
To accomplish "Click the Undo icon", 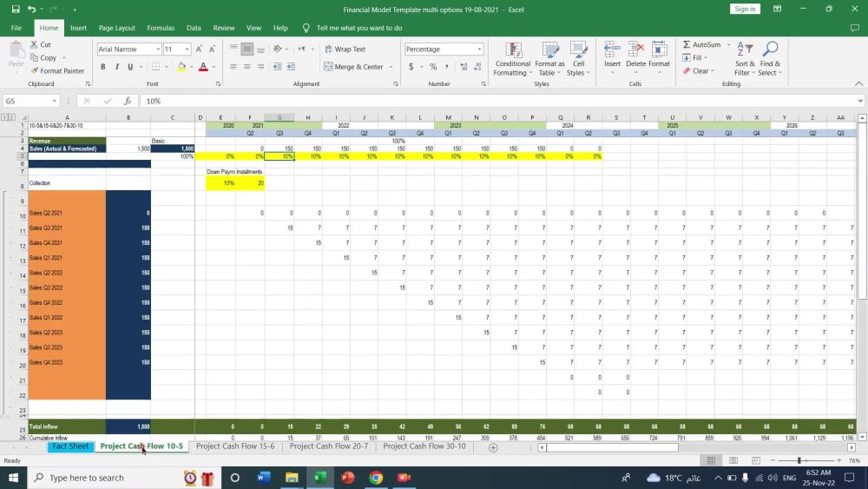I will (x=31, y=9).
